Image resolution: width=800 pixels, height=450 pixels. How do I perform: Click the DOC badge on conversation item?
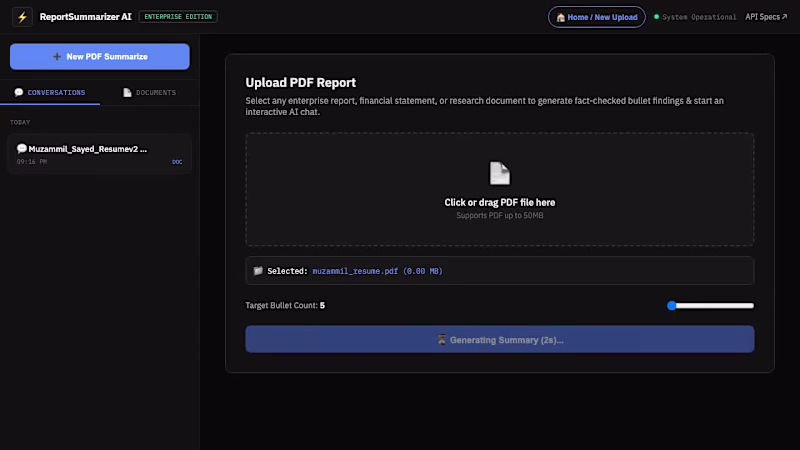coord(177,162)
